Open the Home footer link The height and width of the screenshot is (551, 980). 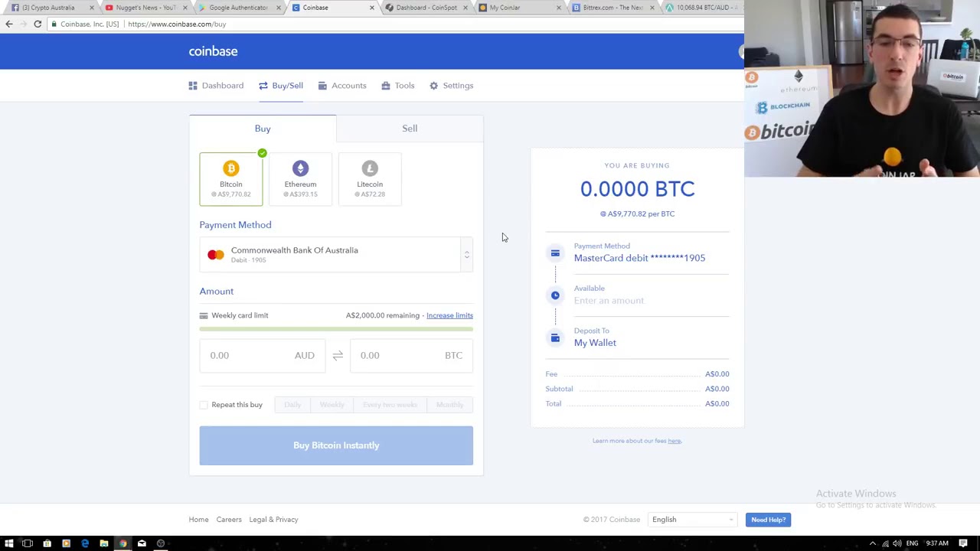(198, 520)
